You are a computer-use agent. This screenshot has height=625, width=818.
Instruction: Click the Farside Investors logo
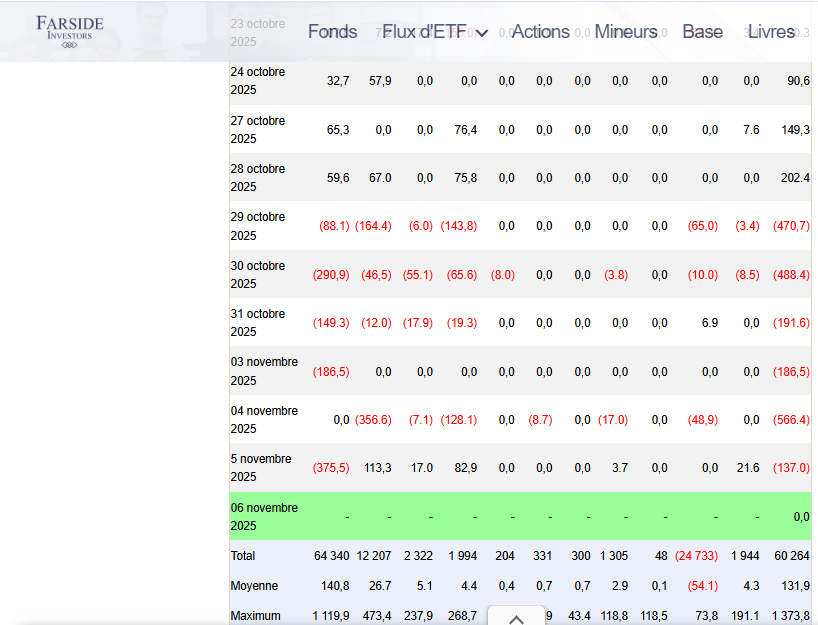70,31
